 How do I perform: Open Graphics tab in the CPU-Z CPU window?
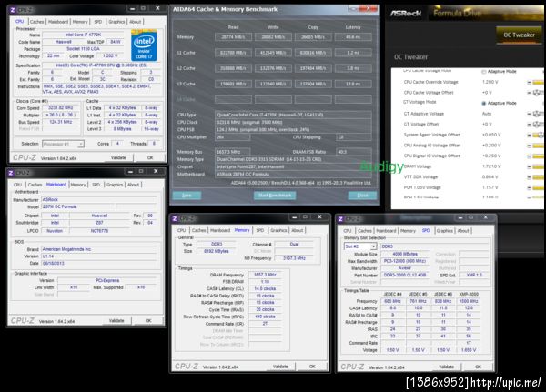click(116, 22)
